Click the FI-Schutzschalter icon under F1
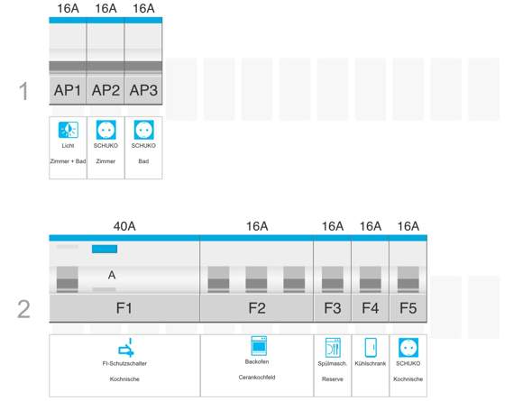The image size is (532, 401). pyautogui.click(x=125, y=348)
